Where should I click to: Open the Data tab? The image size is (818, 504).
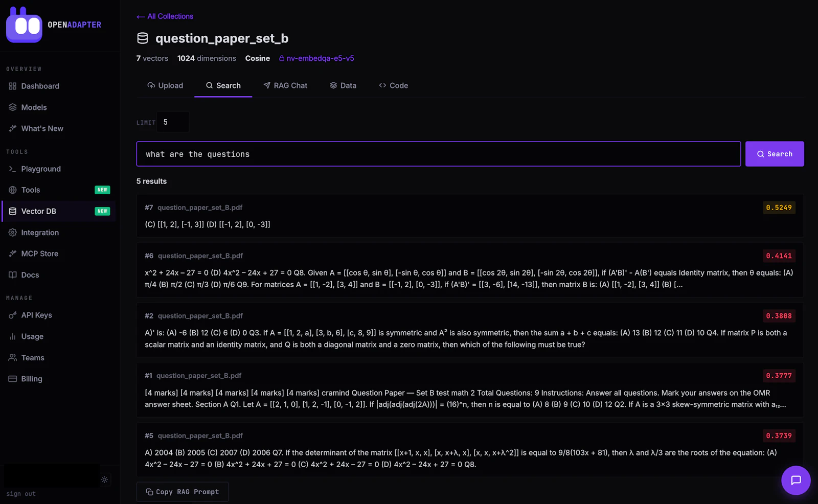click(343, 85)
